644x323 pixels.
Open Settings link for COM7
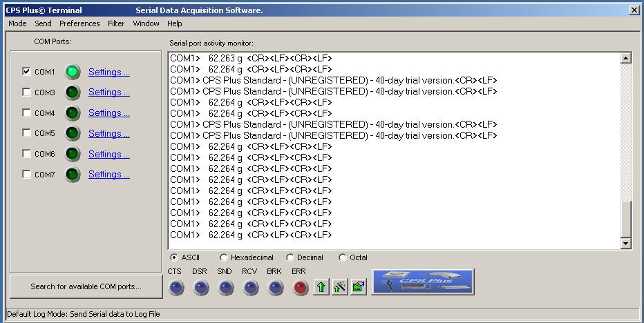109,175
